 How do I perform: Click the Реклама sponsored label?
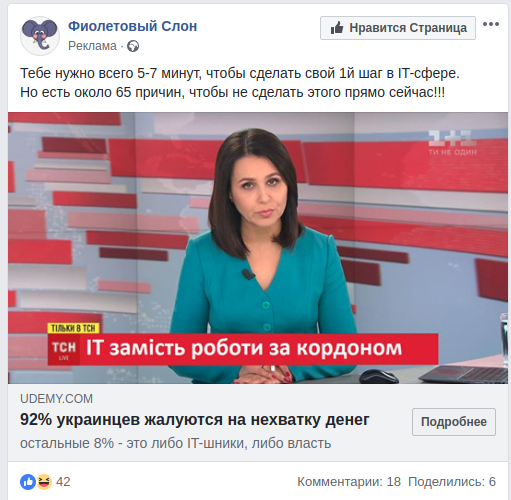pyautogui.click(x=92, y=46)
